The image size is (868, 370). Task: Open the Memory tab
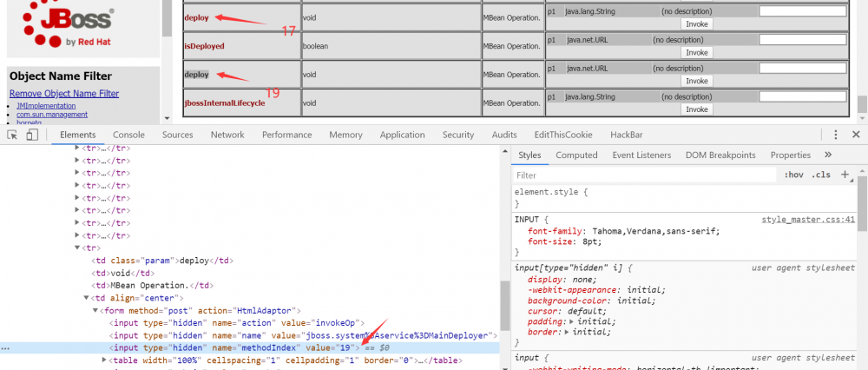pyautogui.click(x=346, y=135)
